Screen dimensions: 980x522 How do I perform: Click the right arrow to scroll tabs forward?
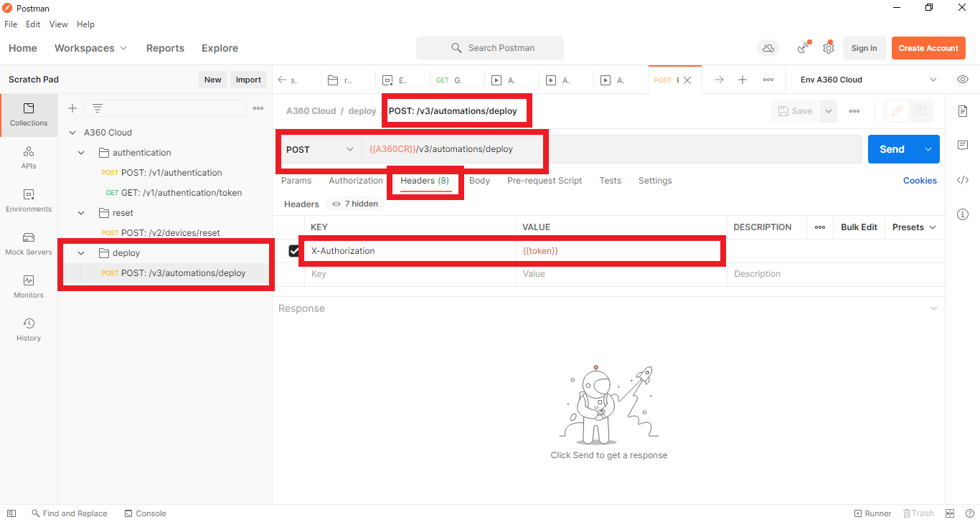tap(719, 80)
